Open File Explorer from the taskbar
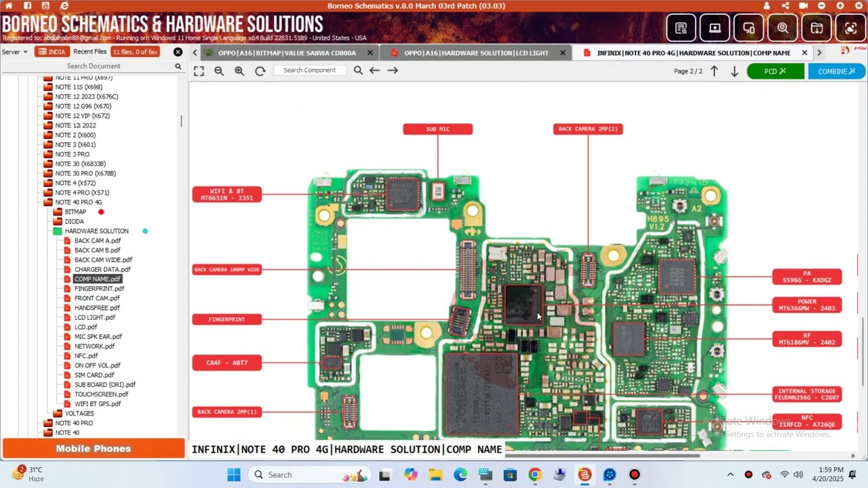 pyautogui.click(x=435, y=474)
